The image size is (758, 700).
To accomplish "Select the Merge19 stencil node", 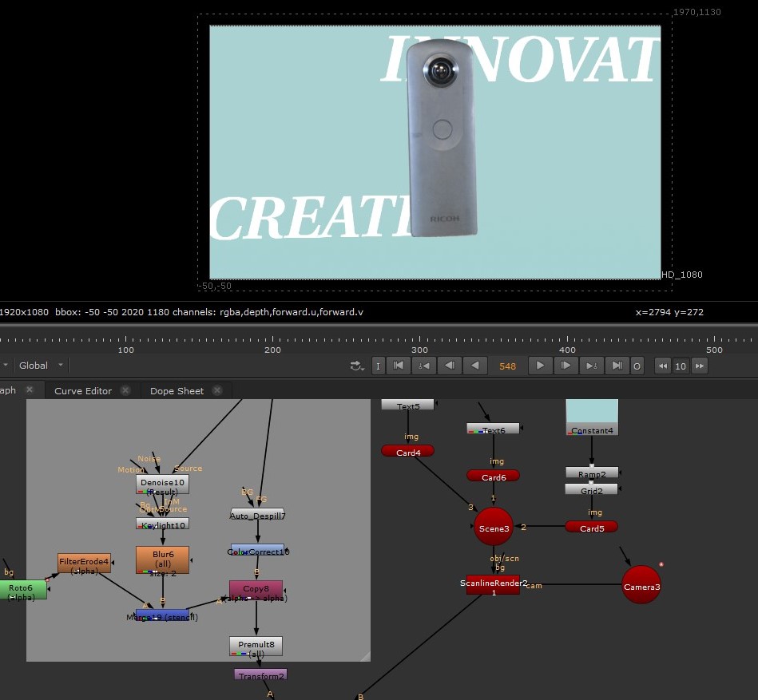I will [x=162, y=615].
